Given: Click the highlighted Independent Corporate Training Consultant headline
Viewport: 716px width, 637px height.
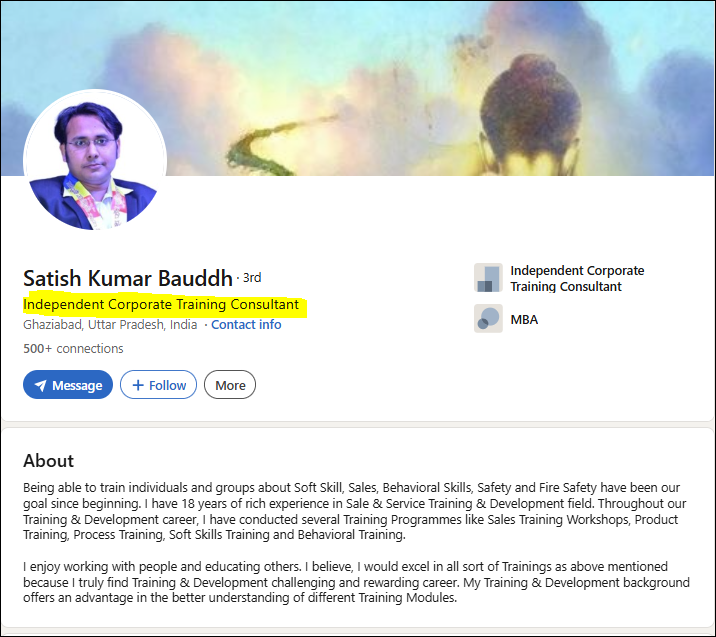Looking at the screenshot, I should coord(161,304).
